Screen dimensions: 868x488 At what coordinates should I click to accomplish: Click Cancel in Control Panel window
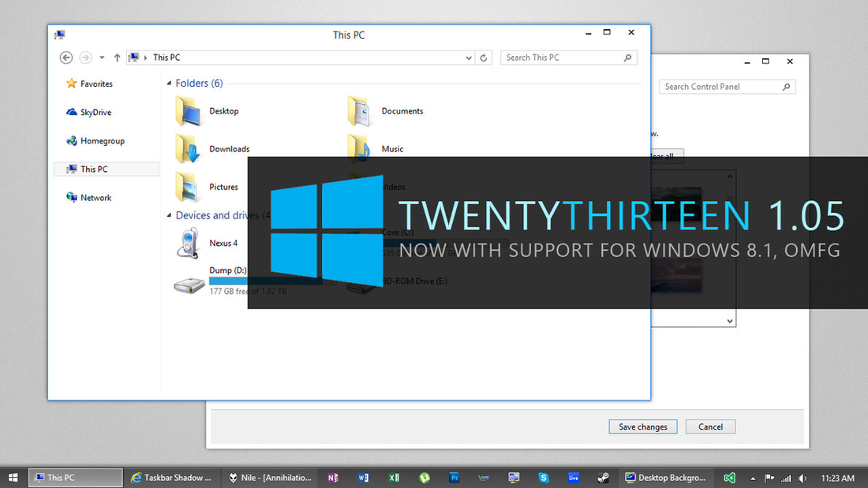[710, 427]
